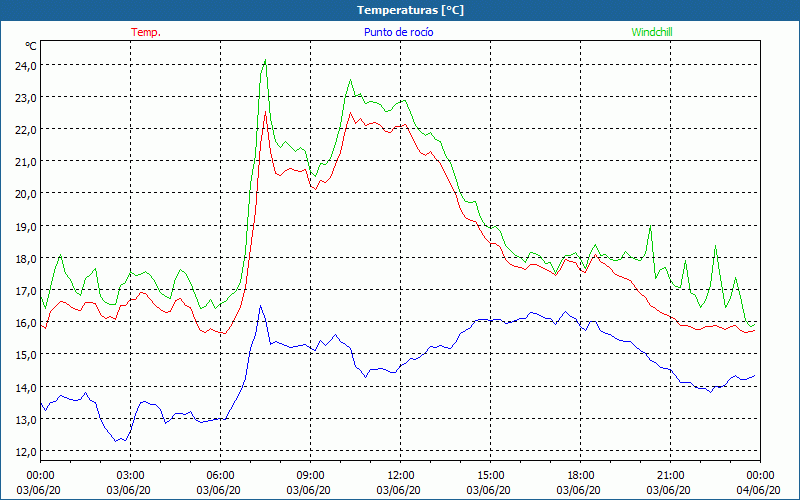Click the '20,0' y-axis value
The image size is (800, 500).
(x=26, y=194)
